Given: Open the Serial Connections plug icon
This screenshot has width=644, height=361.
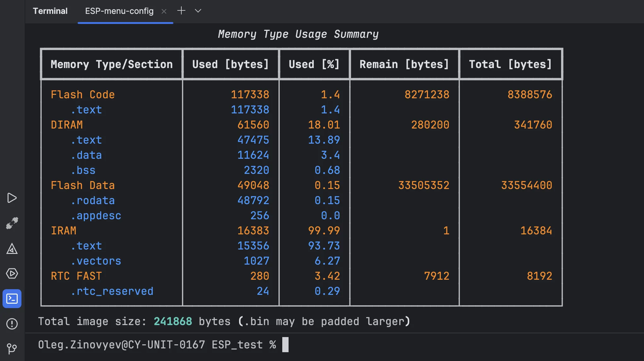Looking at the screenshot, I should (12, 223).
